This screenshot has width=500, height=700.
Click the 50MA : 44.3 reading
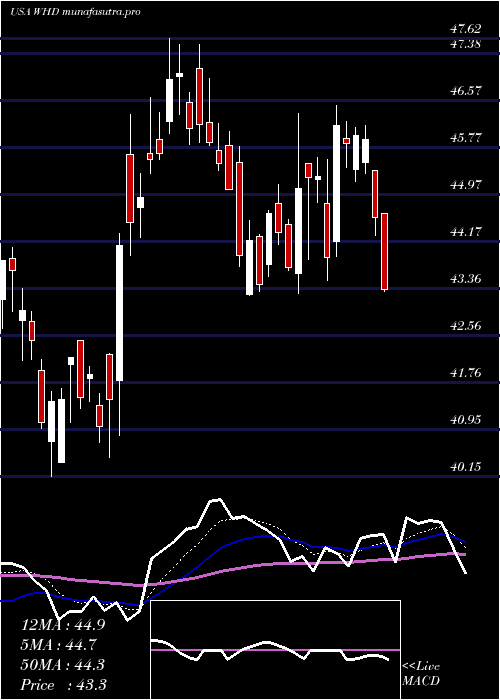(63, 664)
